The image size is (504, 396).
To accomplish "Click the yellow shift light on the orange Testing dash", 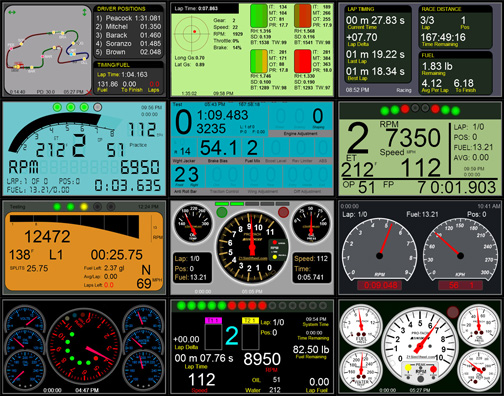I will (84, 207).
